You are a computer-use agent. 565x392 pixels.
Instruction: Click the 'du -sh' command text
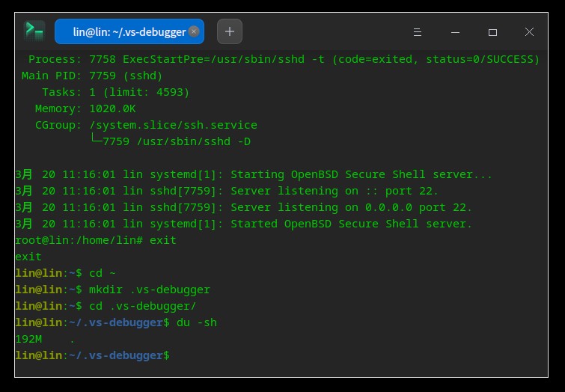(197, 322)
